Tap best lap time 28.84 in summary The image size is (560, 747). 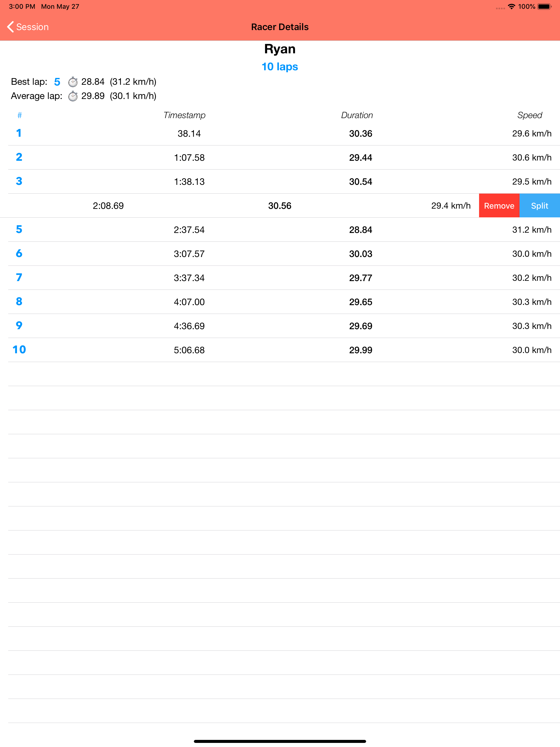click(x=93, y=82)
